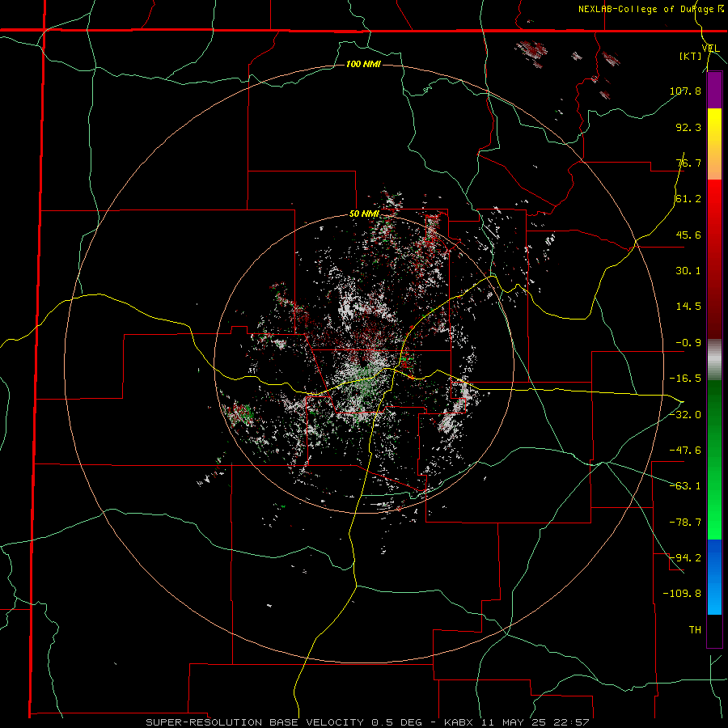
Task: Click the 100 NMI range ring label
Action: click(x=363, y=64)
